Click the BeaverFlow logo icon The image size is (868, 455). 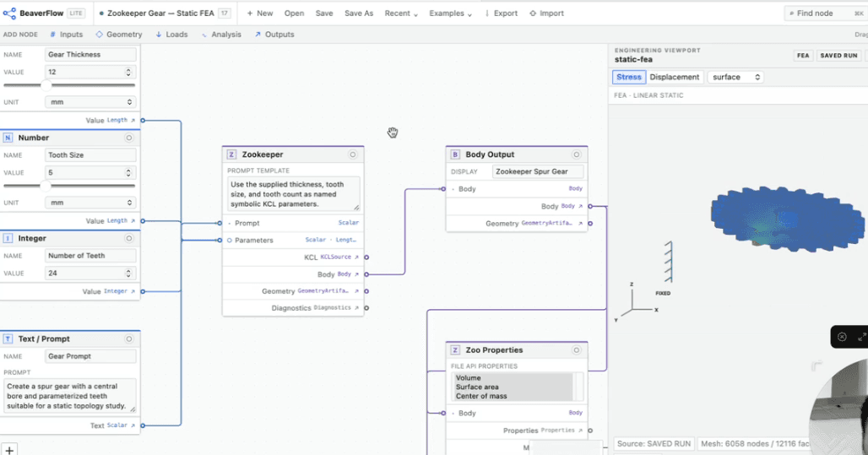click(x=9, y=14)
